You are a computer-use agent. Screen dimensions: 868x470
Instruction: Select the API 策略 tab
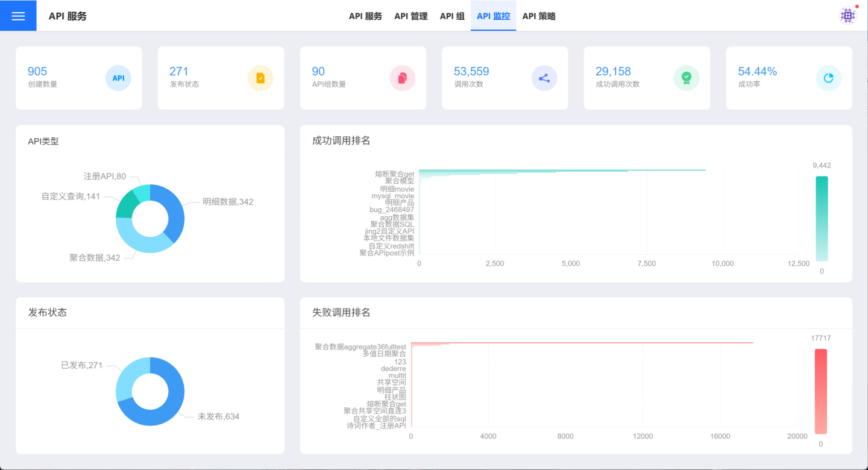[539, 16]
